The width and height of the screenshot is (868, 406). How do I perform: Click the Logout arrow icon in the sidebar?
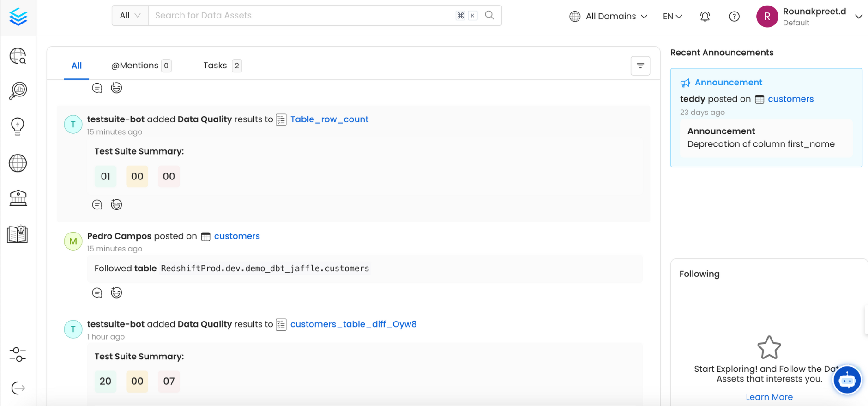[18, 388]
